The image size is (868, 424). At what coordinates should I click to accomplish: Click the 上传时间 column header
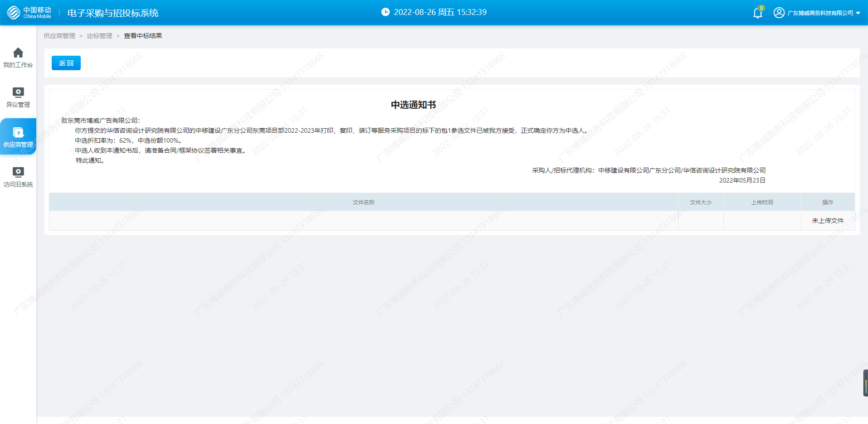click(762, 202)
